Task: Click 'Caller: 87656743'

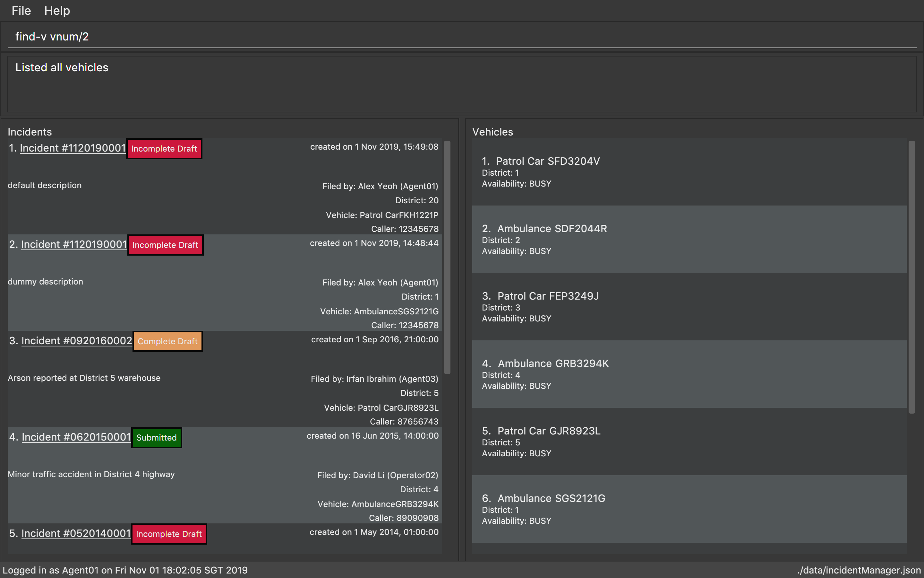Action: (x=404, y=422)
